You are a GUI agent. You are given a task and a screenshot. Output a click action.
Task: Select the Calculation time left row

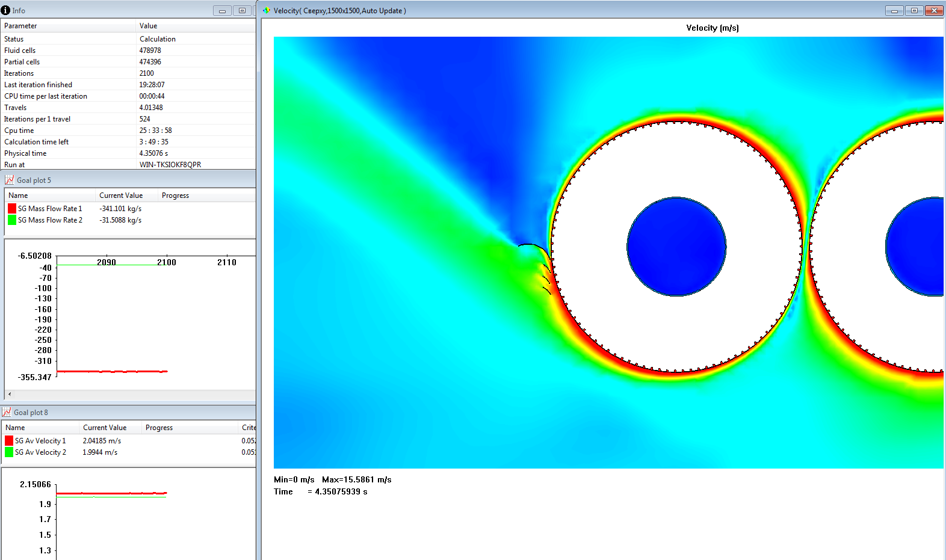[x=37, y=142]
